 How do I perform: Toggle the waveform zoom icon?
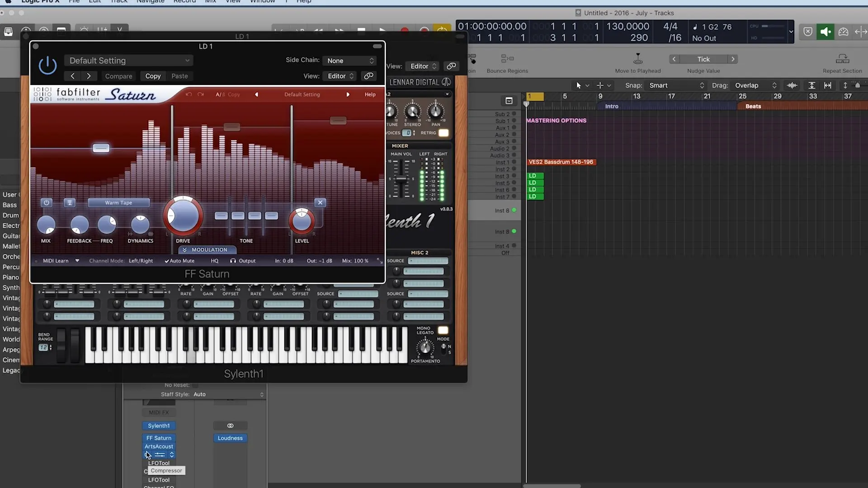pyautogui.click(x=792, y=85)
